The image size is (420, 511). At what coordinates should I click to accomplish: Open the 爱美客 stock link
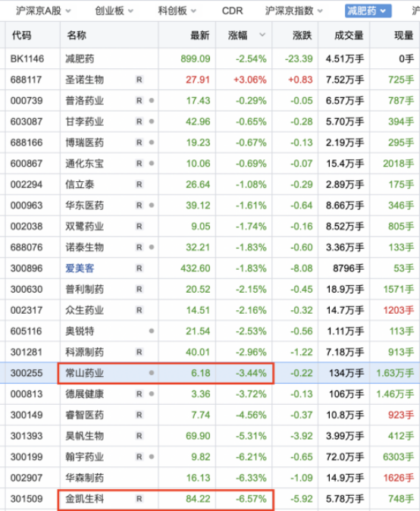point(80,268)
